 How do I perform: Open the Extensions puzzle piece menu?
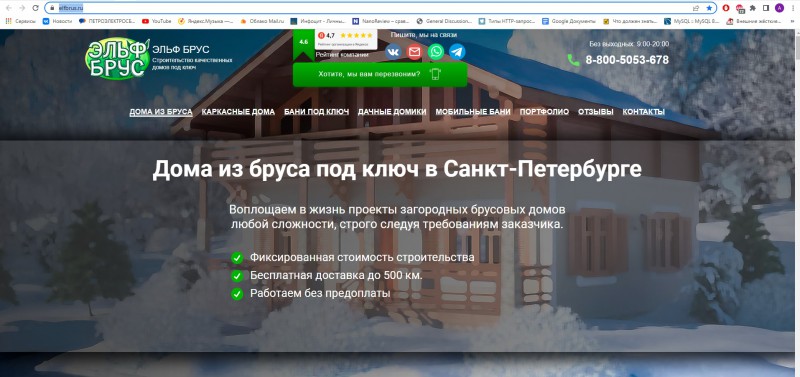point(753,8)
